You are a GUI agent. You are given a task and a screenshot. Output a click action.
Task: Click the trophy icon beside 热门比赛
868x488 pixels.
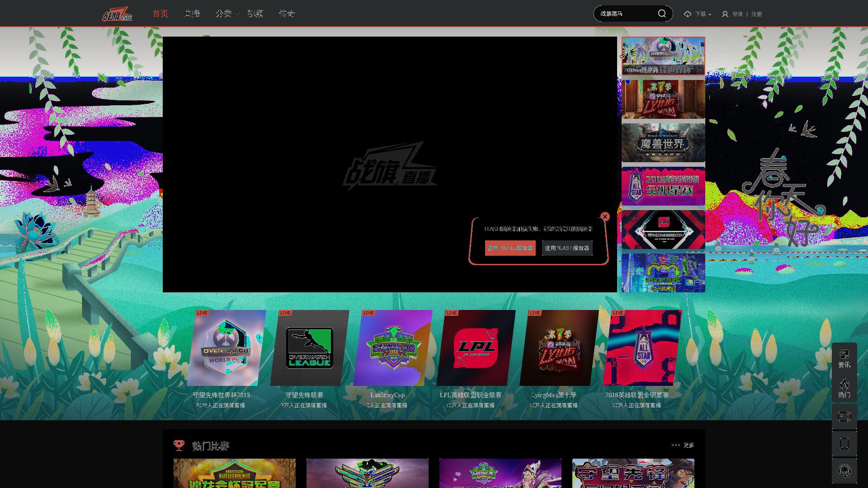click(x=179, y=446)
